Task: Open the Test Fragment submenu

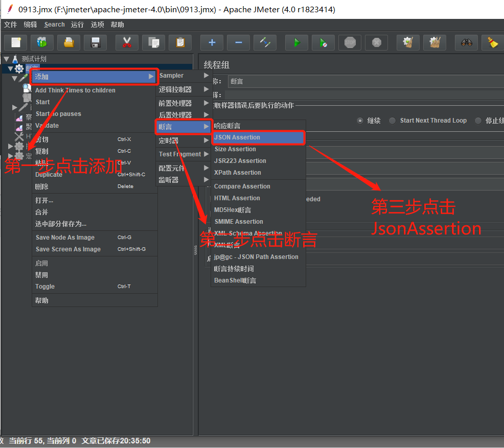Action: [184, 154]
